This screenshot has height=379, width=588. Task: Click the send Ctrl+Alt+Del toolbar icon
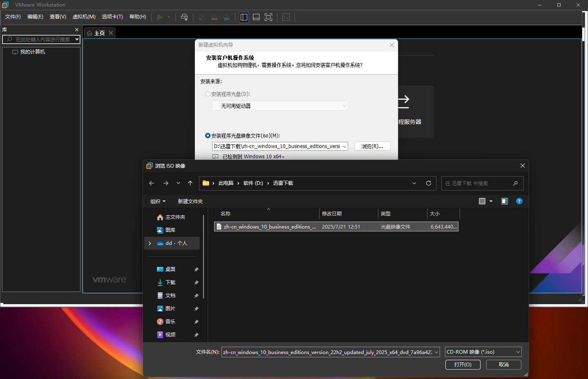click(184, 17)
